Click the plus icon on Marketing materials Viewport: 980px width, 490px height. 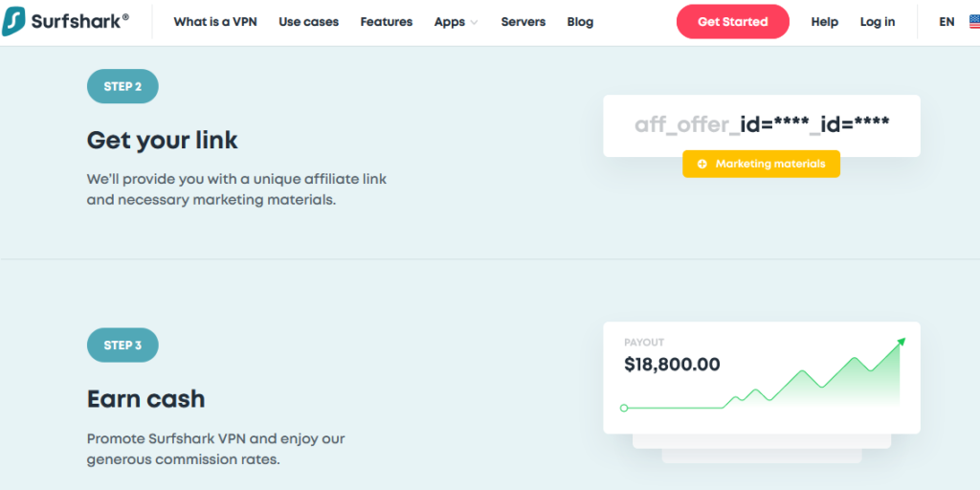click(x=702, y=164)
